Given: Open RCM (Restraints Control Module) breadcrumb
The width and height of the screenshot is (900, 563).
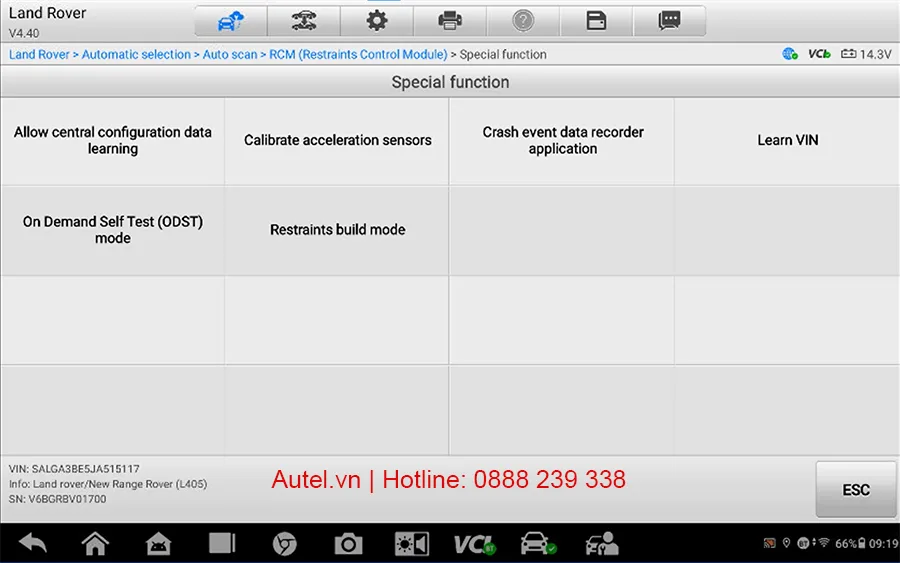Looking at the screenshot, I should (x=358, y=55).
